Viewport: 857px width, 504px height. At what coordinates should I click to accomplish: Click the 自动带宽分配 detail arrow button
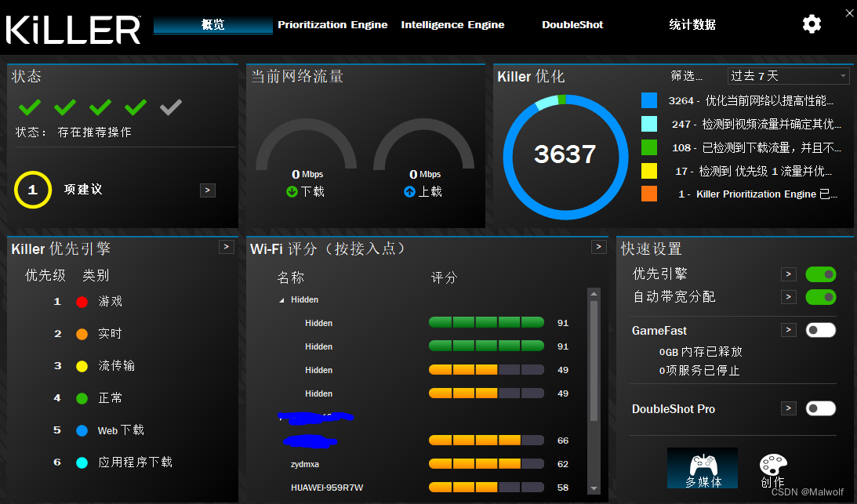[788, 297]
